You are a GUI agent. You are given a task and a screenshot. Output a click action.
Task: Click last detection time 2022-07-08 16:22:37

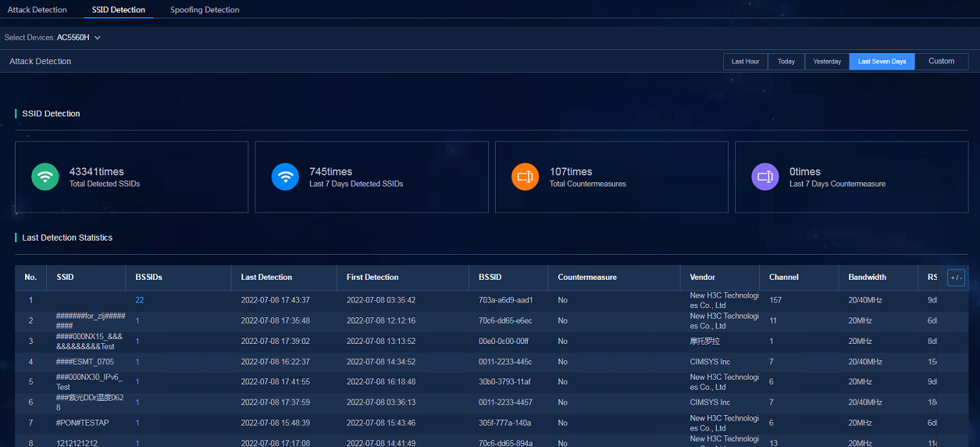276,361
